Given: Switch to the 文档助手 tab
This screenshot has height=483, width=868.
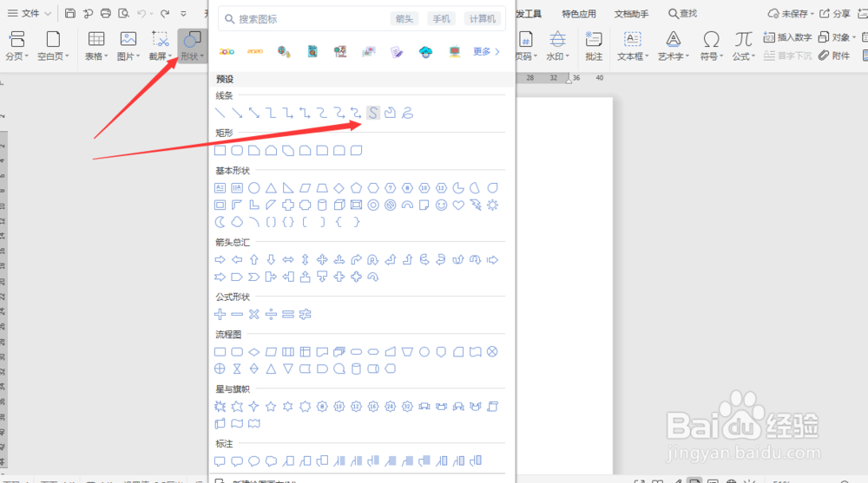Looking at the screenshot, I should tap(631, 14).
